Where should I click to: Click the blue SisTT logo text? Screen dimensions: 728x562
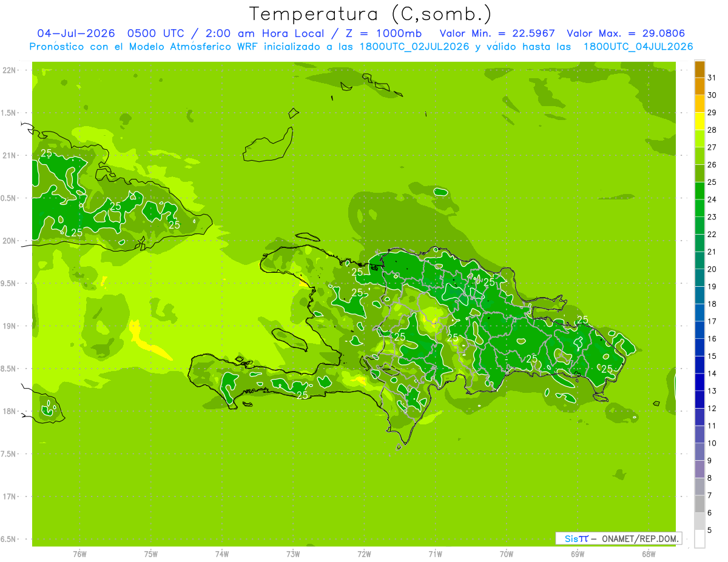click(576, 538)
